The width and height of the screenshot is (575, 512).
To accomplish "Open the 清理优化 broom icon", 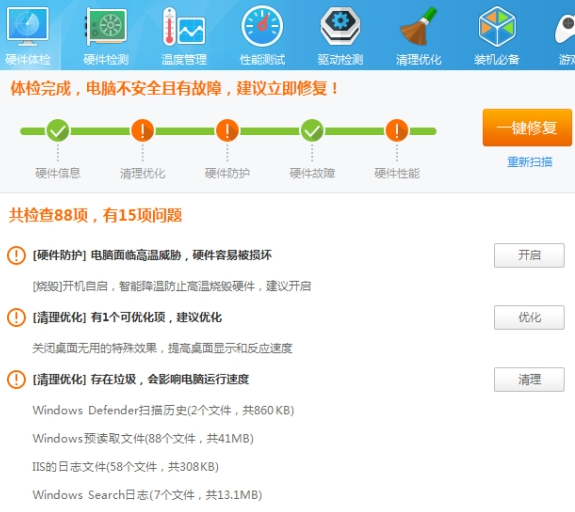I will coord(418,26).
